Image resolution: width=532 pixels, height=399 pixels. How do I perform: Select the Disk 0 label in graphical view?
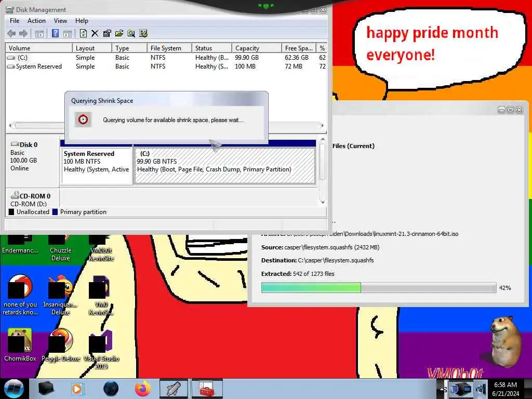click(29, 144)
